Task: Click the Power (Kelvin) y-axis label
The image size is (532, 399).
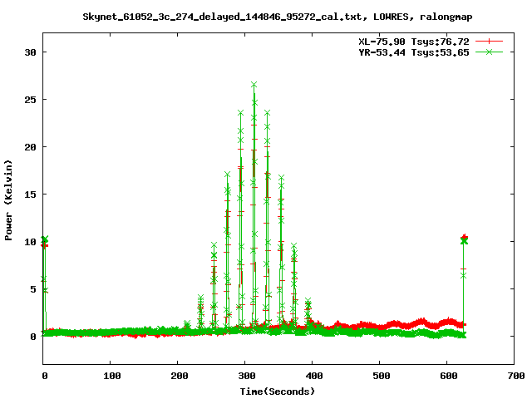Action: 8,200
